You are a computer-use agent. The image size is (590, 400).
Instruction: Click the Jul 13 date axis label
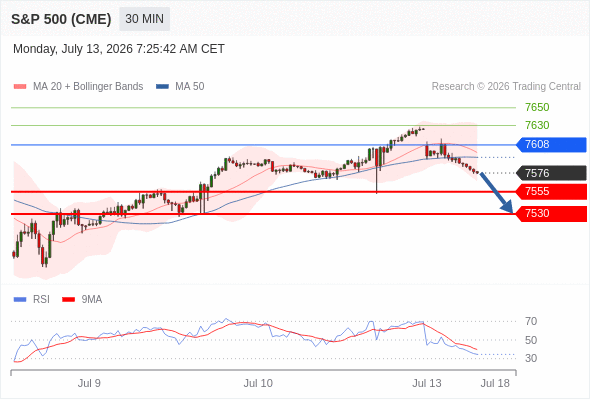(427, 383)
